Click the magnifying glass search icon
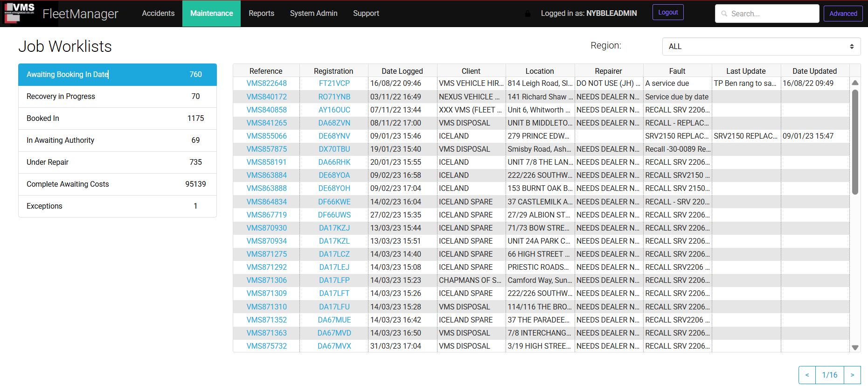868x386 pixels. (x=724, y=14)
